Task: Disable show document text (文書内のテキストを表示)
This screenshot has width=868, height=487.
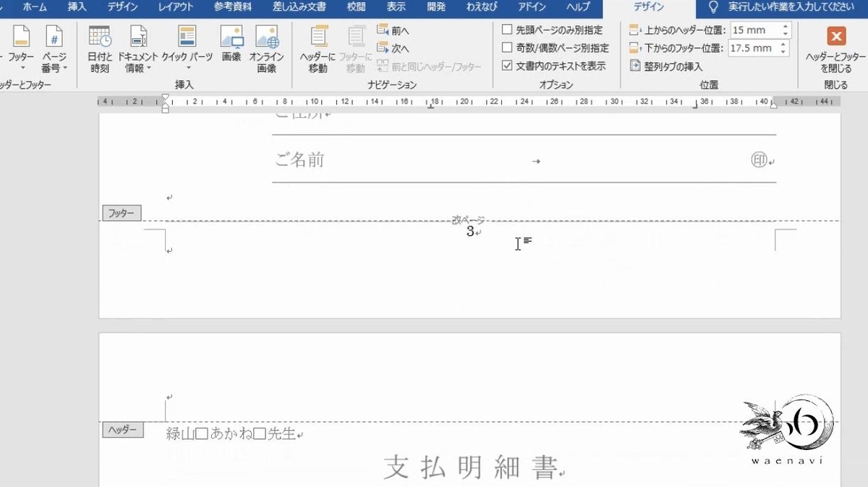Action: [509, 64]
